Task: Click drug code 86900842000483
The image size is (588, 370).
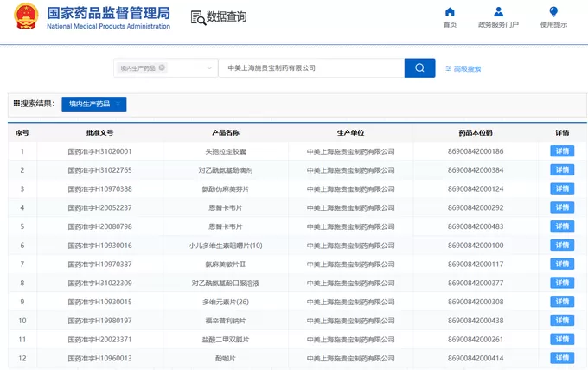Action: [x=476, y=226]
